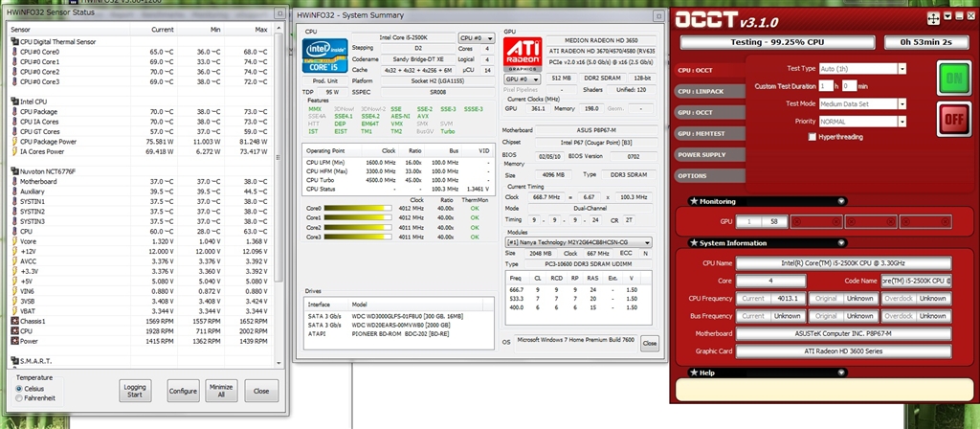Click the thermometer icon beside CPU#0 Core0

15,52
